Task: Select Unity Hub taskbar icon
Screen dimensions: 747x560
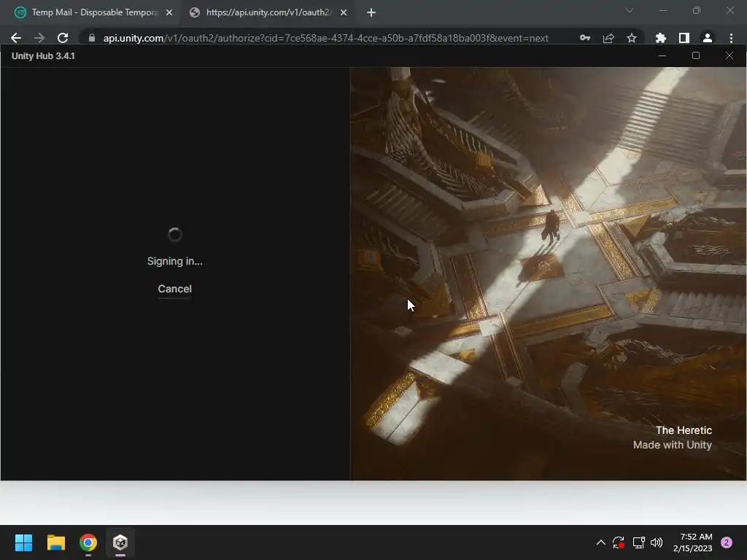Action: (x=120, y=542)
